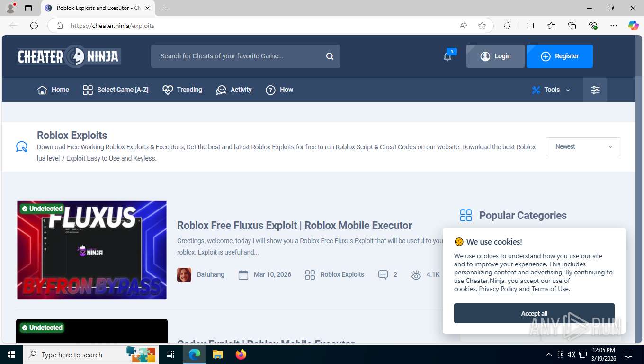Open the filter settings sliders icon
Image resolution: width=644 pixels, height=364 pixels.
[x=595, y=90]
